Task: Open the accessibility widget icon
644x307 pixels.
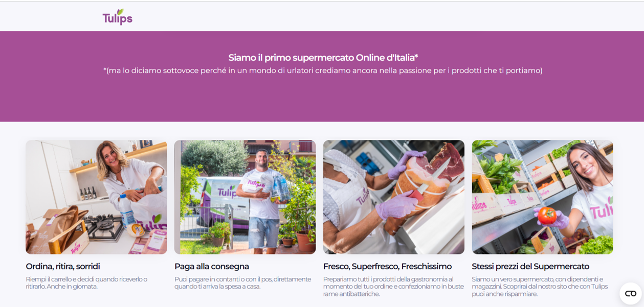Action: (630, 294)
